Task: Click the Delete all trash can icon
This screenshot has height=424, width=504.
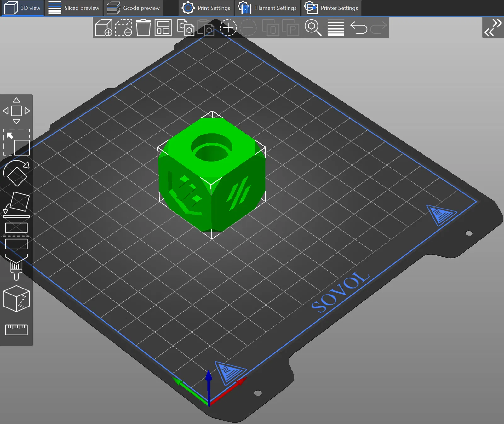Action: pos(143,28)
